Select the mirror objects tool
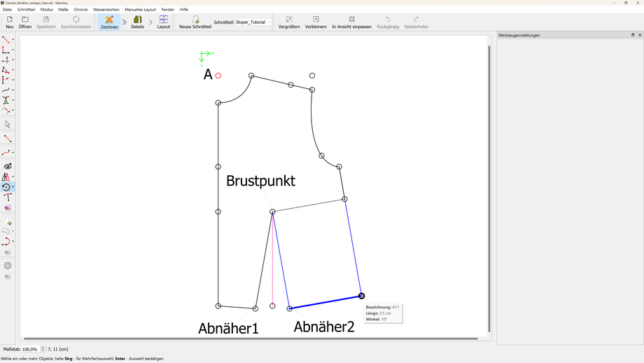Viewport: 644px width, 363px height. point(6,177)
